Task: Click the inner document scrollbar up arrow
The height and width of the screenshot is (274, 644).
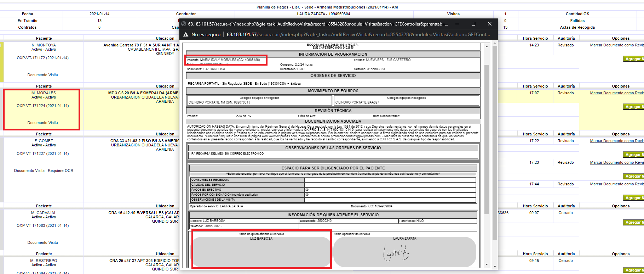Action: [x=487, y=46]
